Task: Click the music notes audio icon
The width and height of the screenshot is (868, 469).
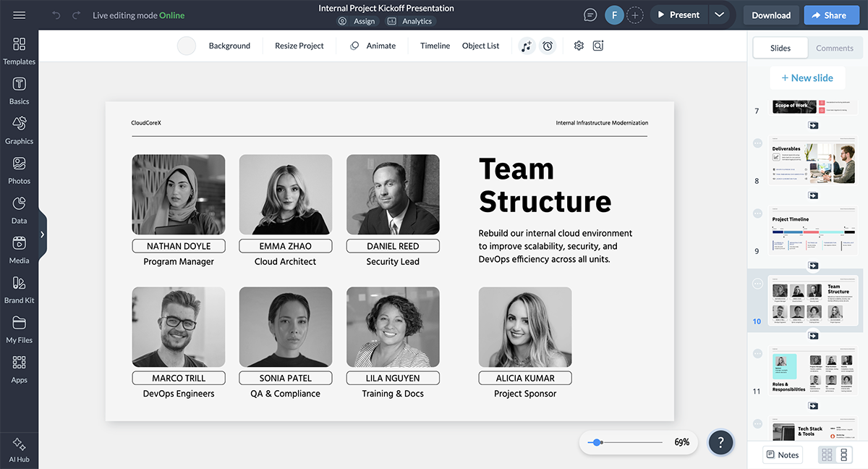Action: pyautogui.click(x=527, y=46)
